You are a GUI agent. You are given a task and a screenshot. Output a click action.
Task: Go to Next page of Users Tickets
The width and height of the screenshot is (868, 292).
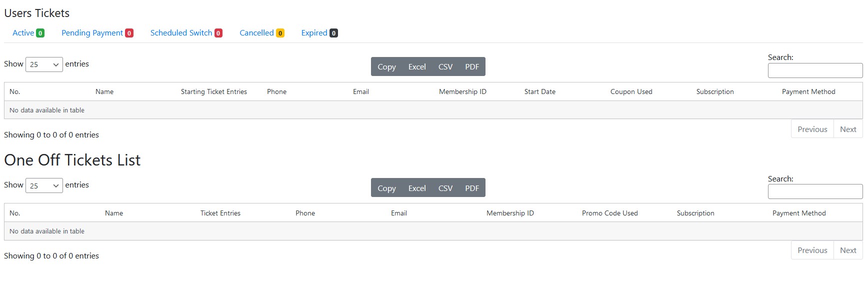pyautogui.click(x=848, y=129)
